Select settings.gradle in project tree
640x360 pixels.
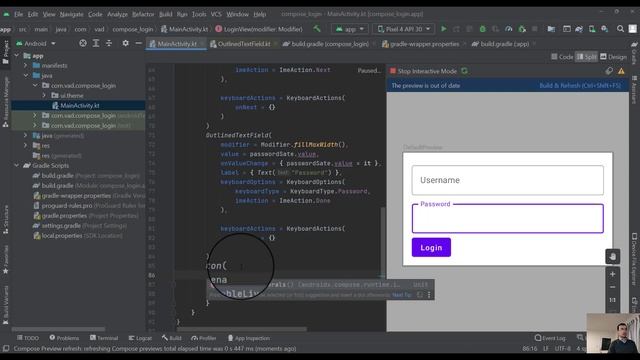tap(79, 225)
